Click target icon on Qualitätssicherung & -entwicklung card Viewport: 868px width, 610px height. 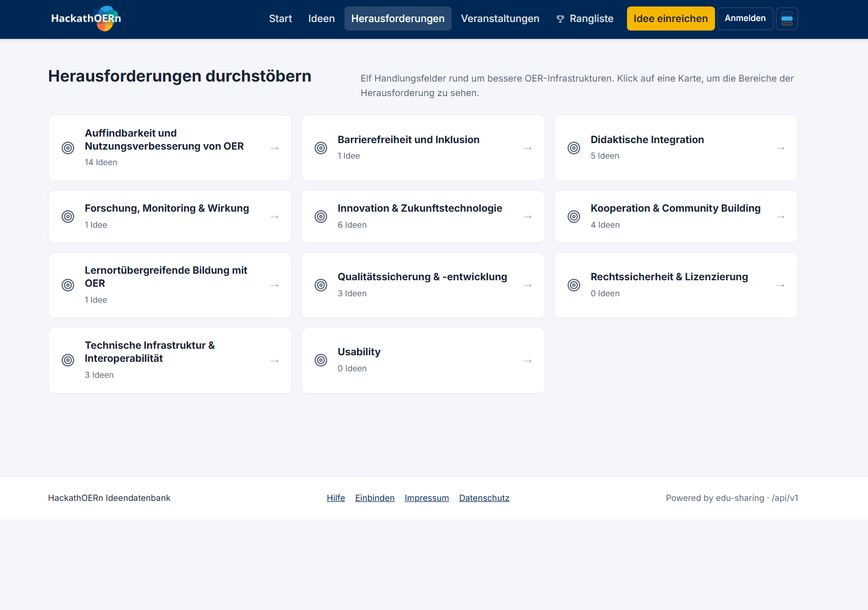click(321, 285)
